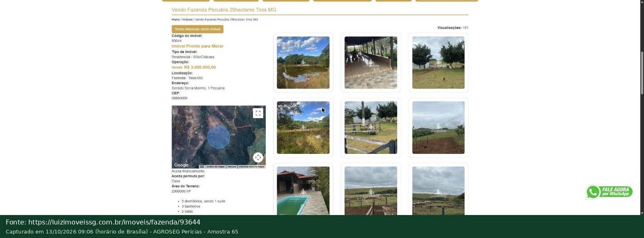The width and height of the screenshot is (644, 238).
Task: Open the tall grass under blue sky thumbnail
Action: [x=303, y=128]
